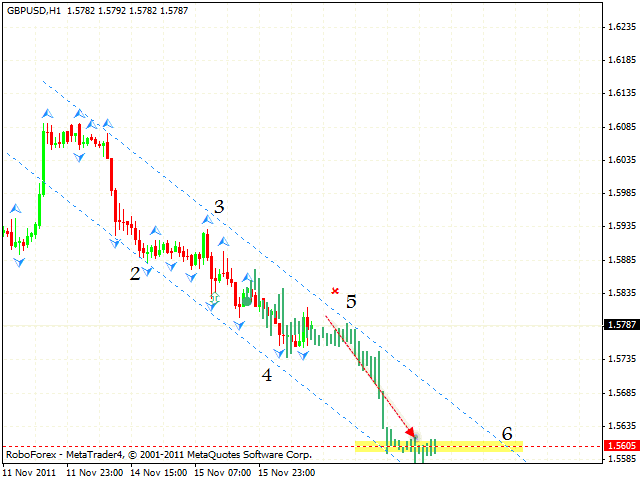The height and width of the screenshot is (480, 640).
Task: Click the wave label 5
Action: [351, 300]
